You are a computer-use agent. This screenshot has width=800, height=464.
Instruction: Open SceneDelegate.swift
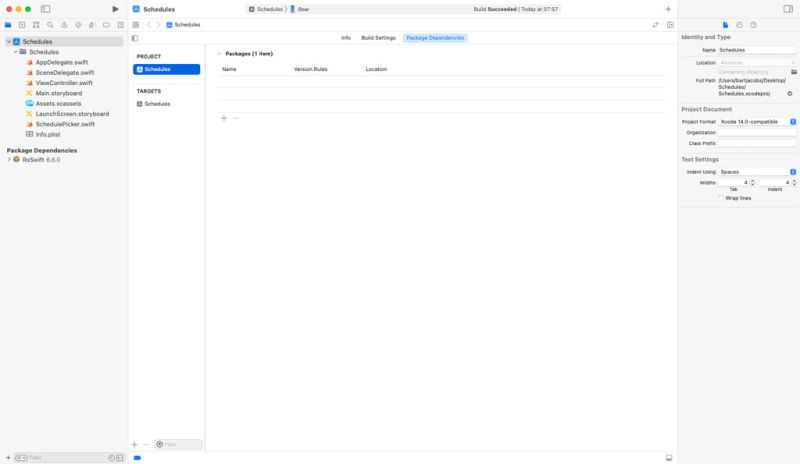tap(64, 72)
